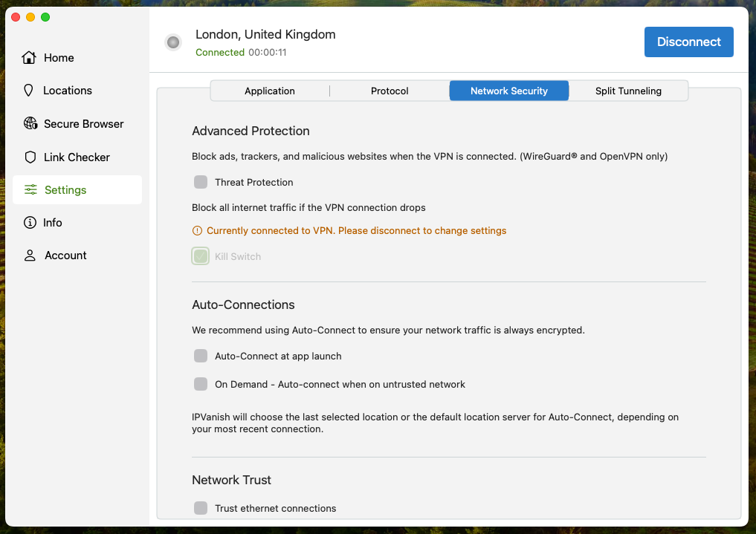Click the Settings sliders icon
756x534 pixels.
[x=30, y=189]
